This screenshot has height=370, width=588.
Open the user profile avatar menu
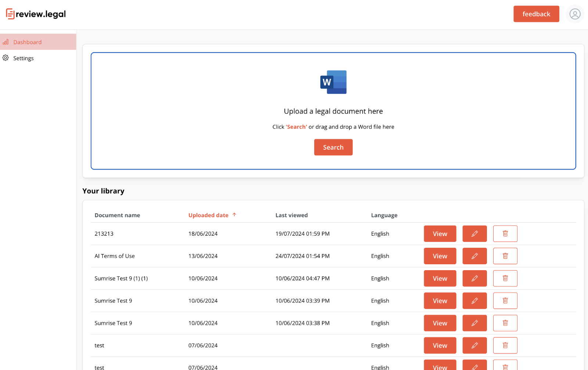pyautogui.click(x=575, y=14)
